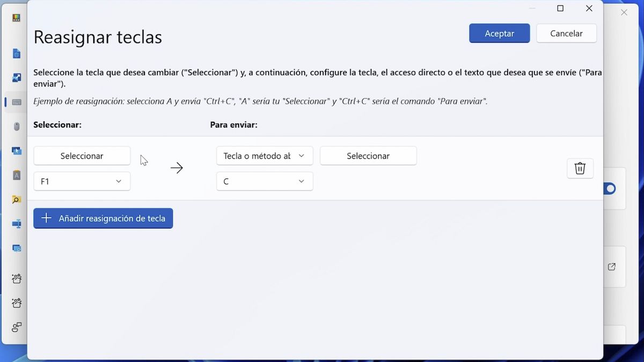
Task: Expand the 'Tecla o método abreviado' dropdown
Action: pyautogui.click(x=264, y=156)
